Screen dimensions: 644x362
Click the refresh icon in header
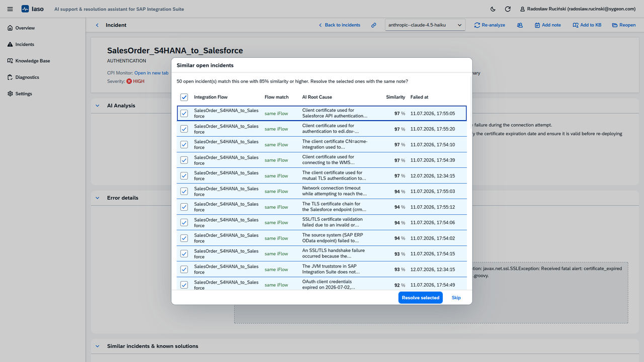(508, 9)
